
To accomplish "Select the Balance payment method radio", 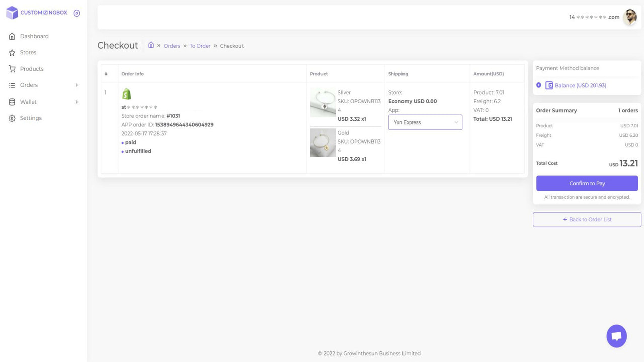I will pos(539,85).
